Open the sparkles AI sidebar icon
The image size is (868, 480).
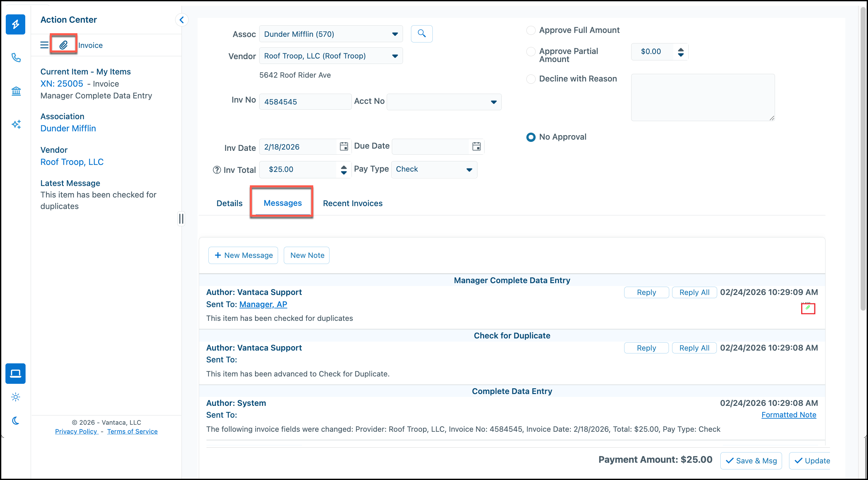tap(16, 124)
